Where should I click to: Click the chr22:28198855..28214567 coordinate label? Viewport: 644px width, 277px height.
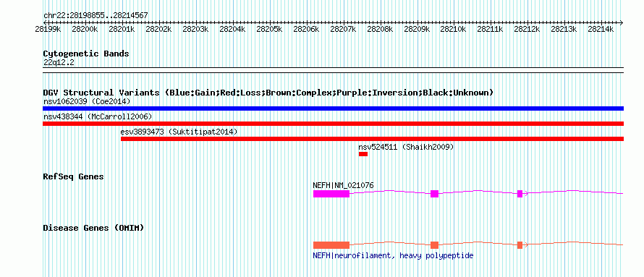coord(96,16)
